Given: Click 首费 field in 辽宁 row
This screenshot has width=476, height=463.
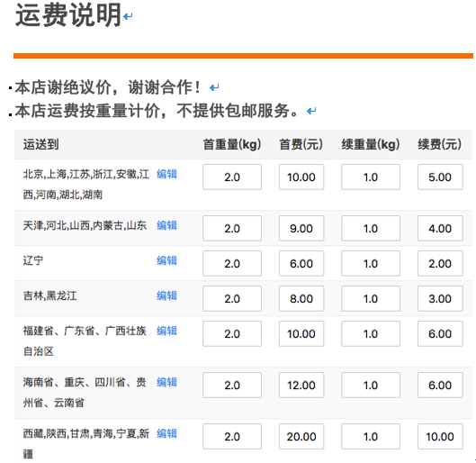Looking at the screenshot, I should tap(301, 263).
